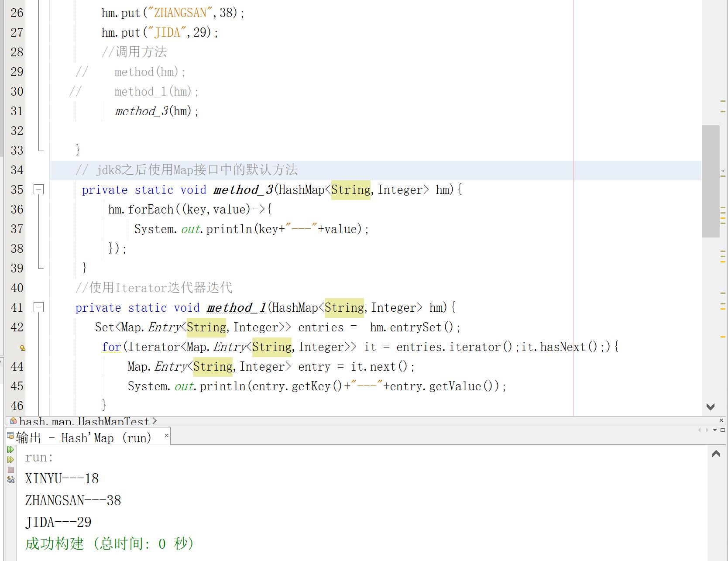The width and height of the screenshot is (728, 561).
Task: Click the XINYU---18 output line
Action: [62, 478]
